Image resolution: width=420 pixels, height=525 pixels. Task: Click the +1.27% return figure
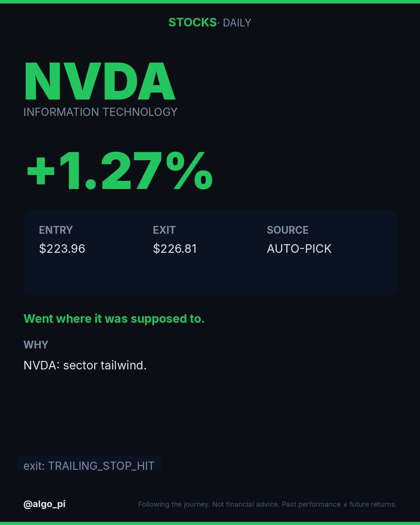[x=119, y=171]
